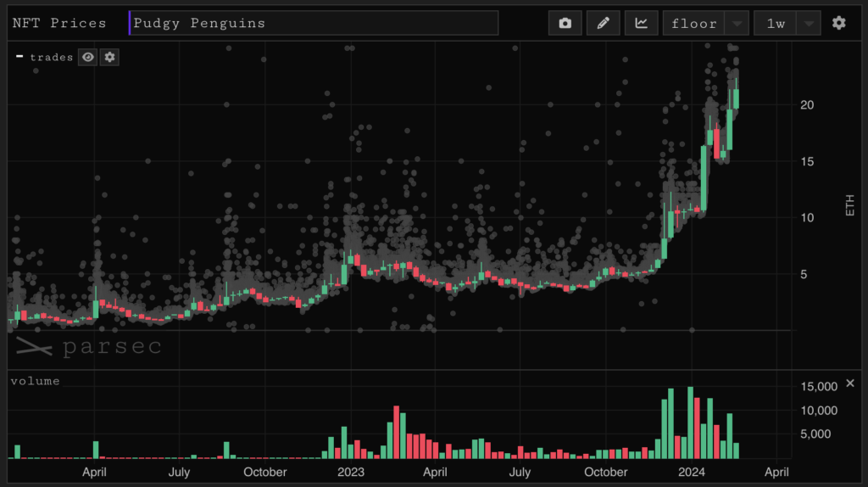Expand the floor dropdown arrow
The image size is (868, 487).
(737, 23)
